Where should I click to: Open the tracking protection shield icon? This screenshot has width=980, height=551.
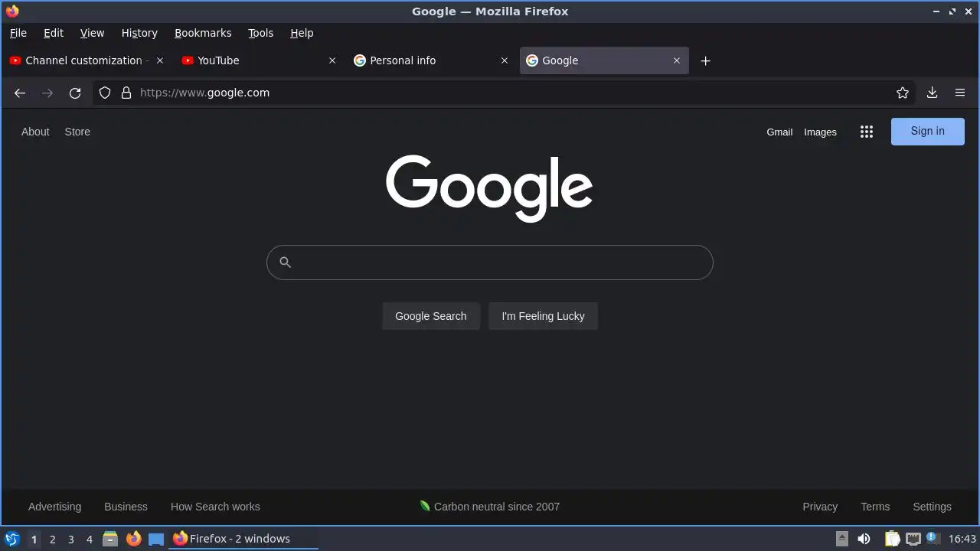click(105, 93)
